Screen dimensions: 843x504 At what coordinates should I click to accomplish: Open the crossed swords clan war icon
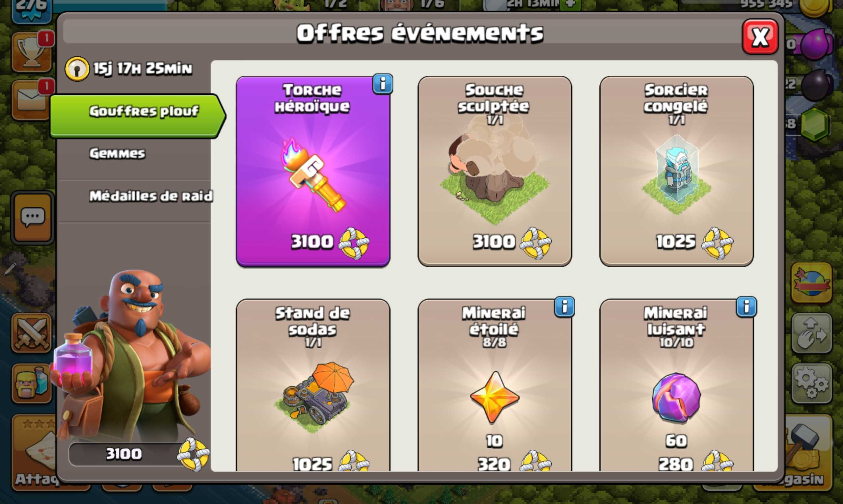point(32,333)
